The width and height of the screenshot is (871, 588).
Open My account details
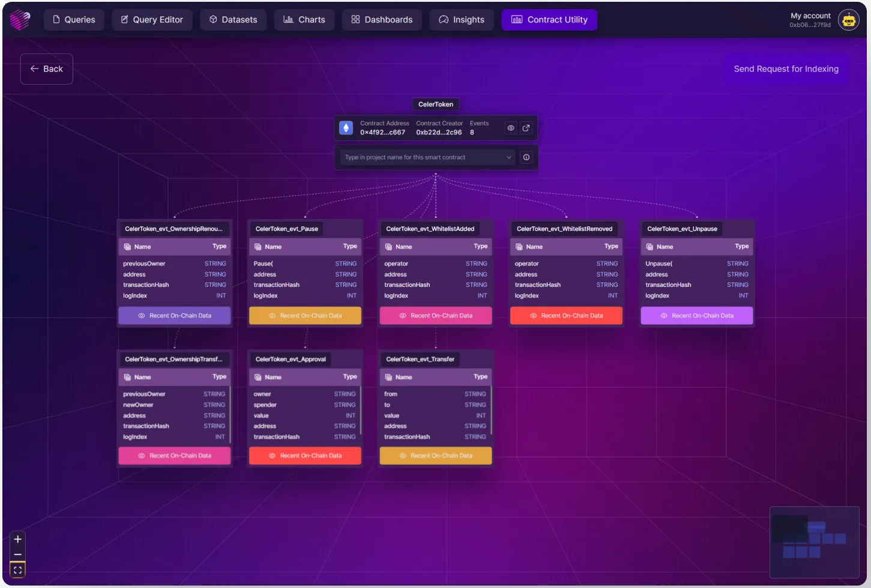810,20
